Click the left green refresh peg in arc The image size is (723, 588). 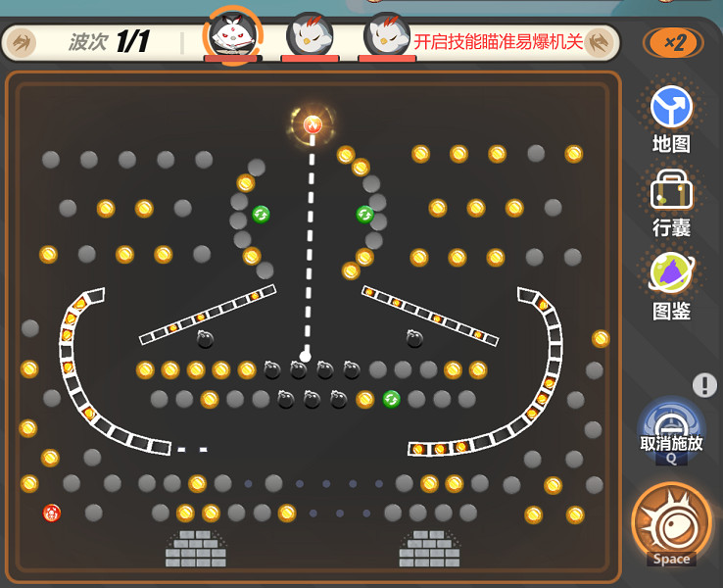coord(261,215)
